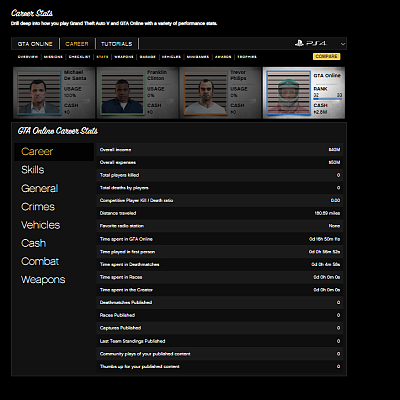Viewport: 400px width, 400px height.
Task: Click the PlayStation PS4 logo icon
Action: tap(299, 43)
